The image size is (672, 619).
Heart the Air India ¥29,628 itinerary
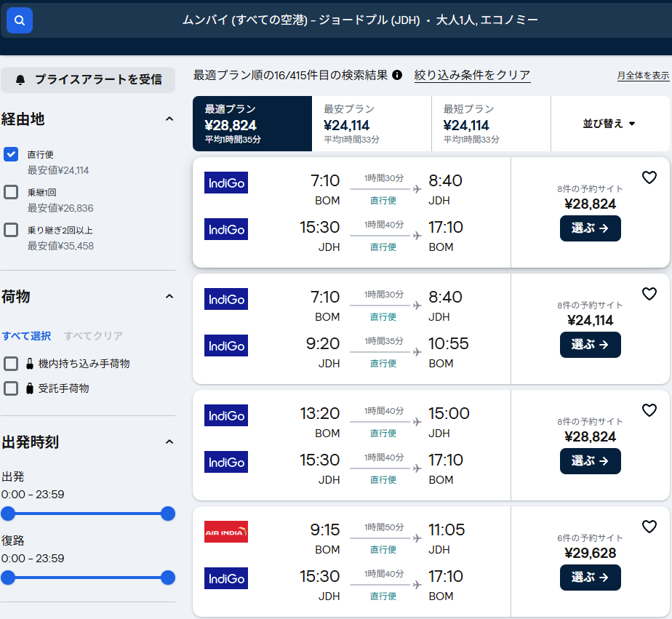coord(649,527)
